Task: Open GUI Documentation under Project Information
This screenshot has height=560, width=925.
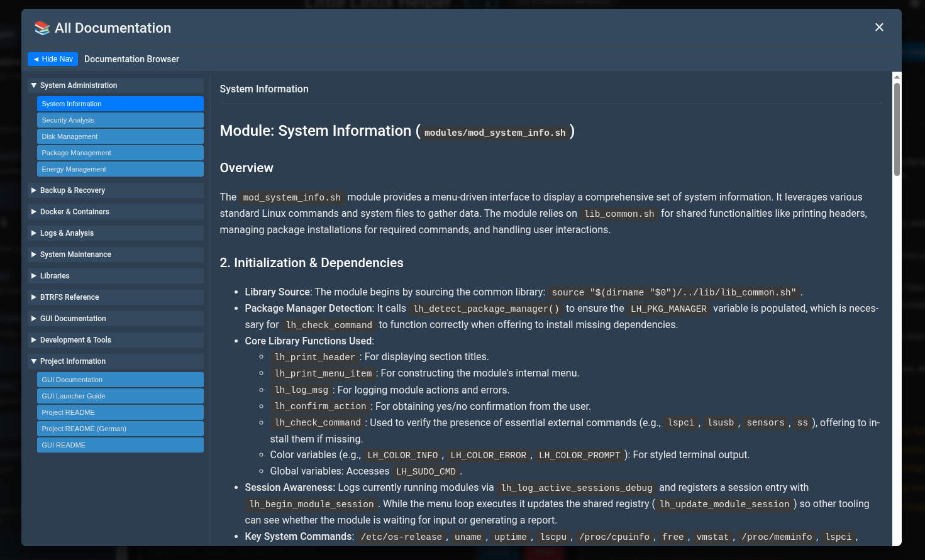Action: click(x=120, y=380)
